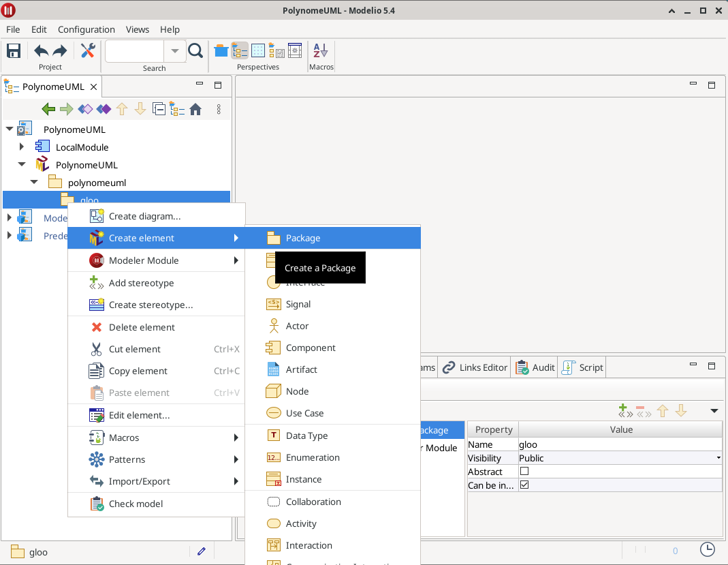Choose Node from the submenu
This screenshot has width=728, height=565.
pyautogui.click(x=332, y=391)
